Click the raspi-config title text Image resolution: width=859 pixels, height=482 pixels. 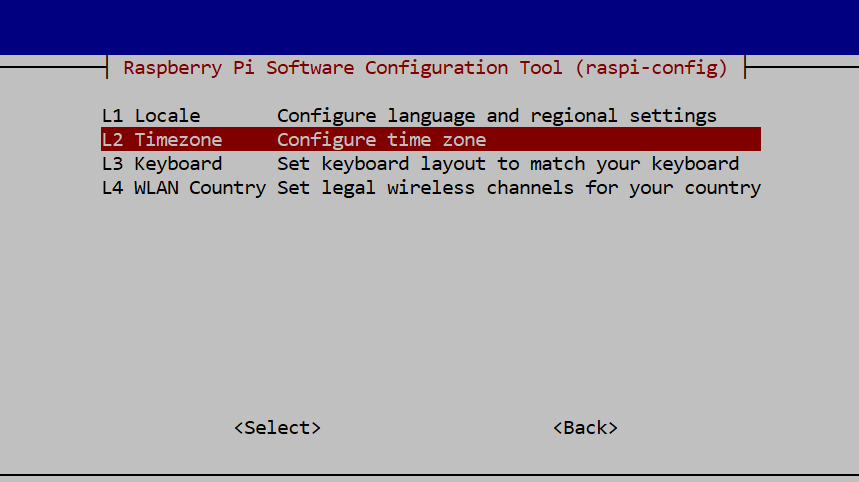point(425,68)
